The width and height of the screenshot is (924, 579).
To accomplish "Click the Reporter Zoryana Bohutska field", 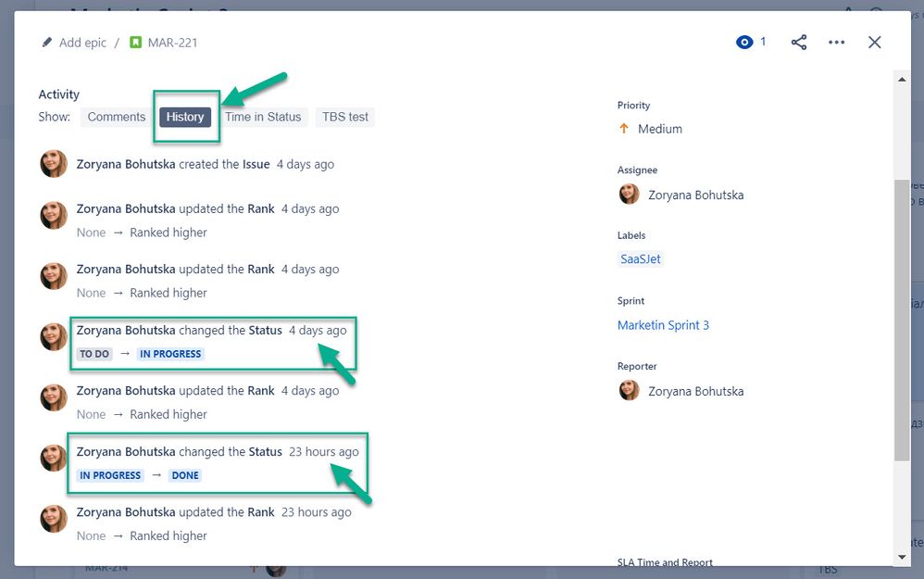I will tap(681, 391).
